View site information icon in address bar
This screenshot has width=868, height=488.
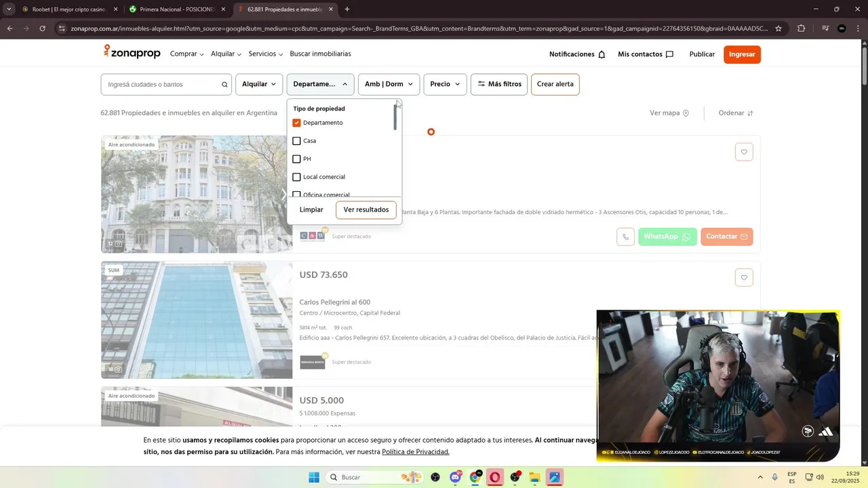[62, 28]
